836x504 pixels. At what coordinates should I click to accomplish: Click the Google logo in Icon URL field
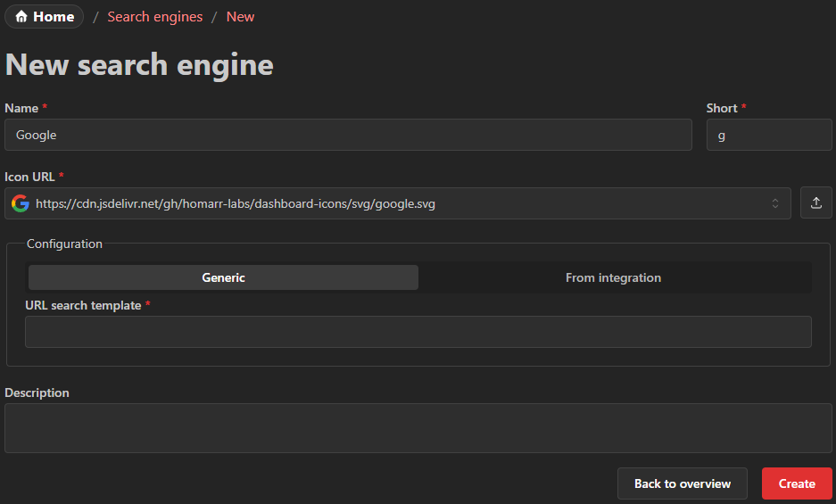[x=20, y=203]
